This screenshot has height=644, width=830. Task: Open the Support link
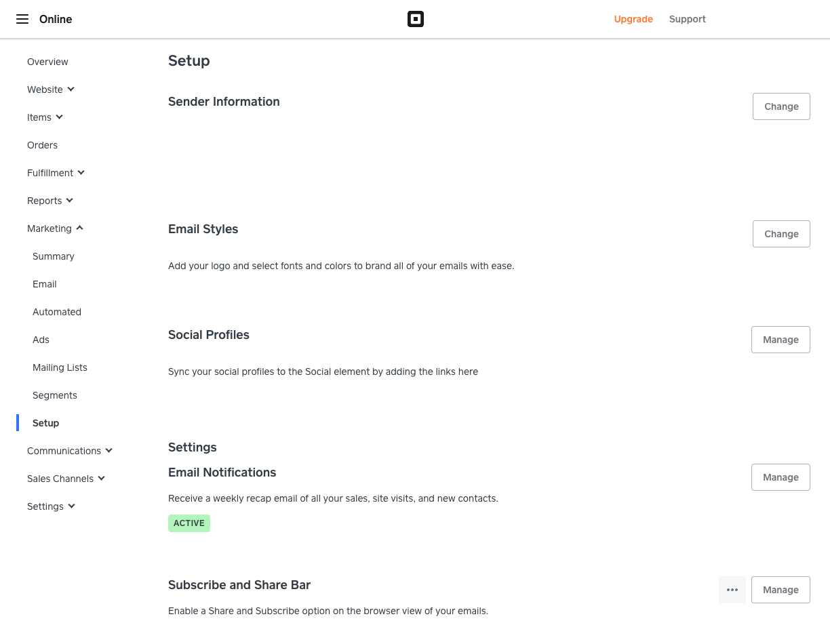pos(687,19)
